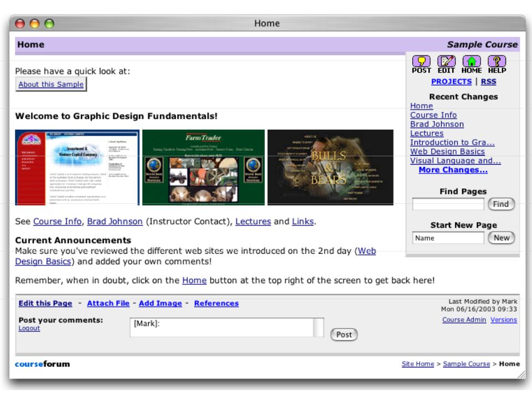Click the green zoom window button
The width and height of the screenshot is (532, 399).
click(49, 23)
